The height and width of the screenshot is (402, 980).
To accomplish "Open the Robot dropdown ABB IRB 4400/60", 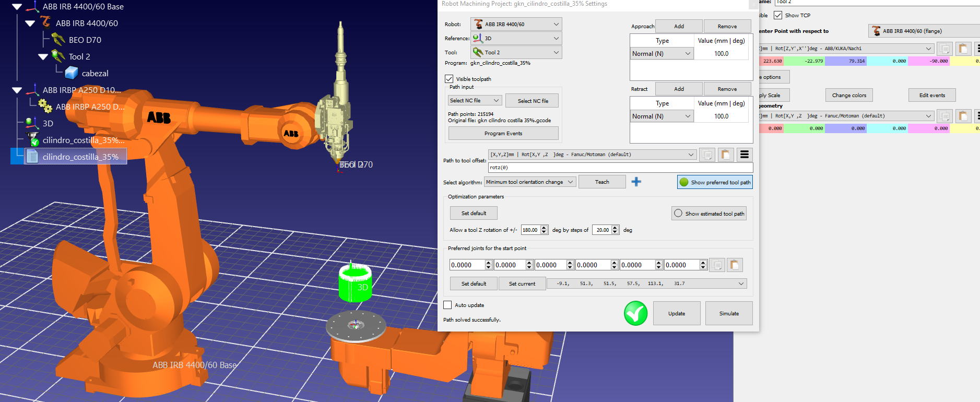I will [x=516, y=24].
